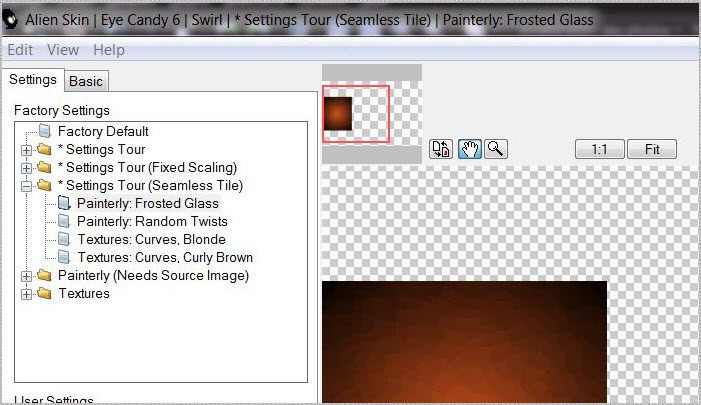Screen dimensions: 701x405
Task: Select Painterly: Frosted Glass preset
Action: click(x=148, y=203)
